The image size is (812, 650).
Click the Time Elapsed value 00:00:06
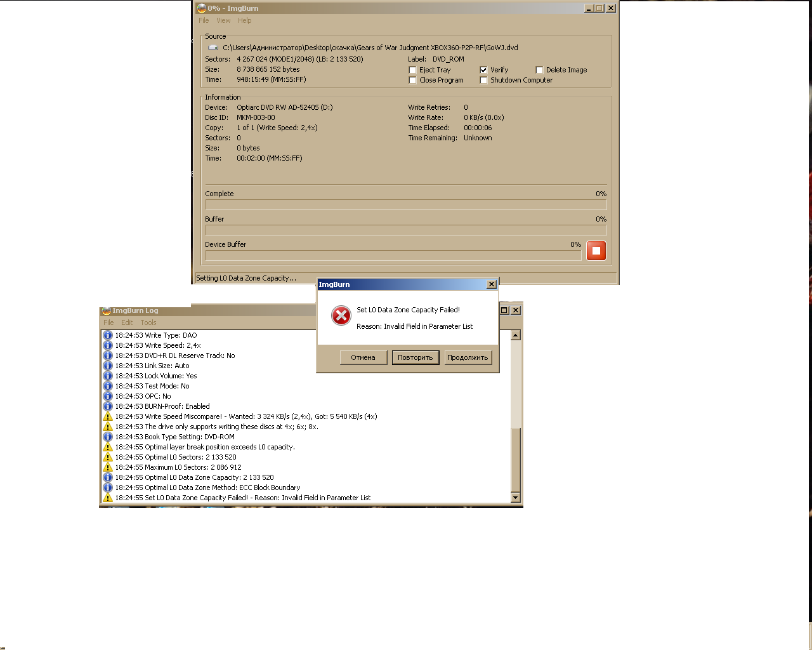(478, 128)
